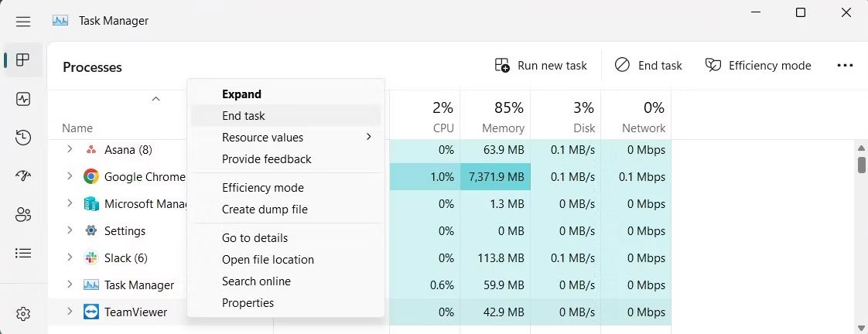
Task: Open the Performance page sidebar icon
Action: (22, 99)
